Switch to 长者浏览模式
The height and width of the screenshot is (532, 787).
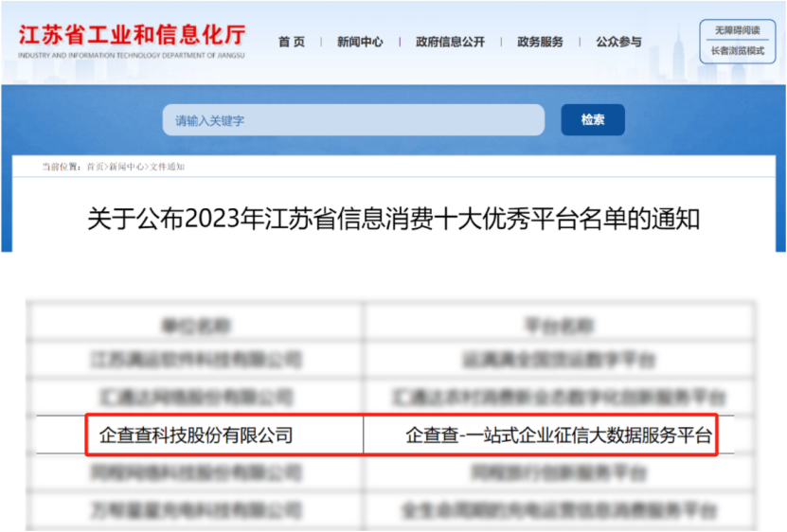738,51
